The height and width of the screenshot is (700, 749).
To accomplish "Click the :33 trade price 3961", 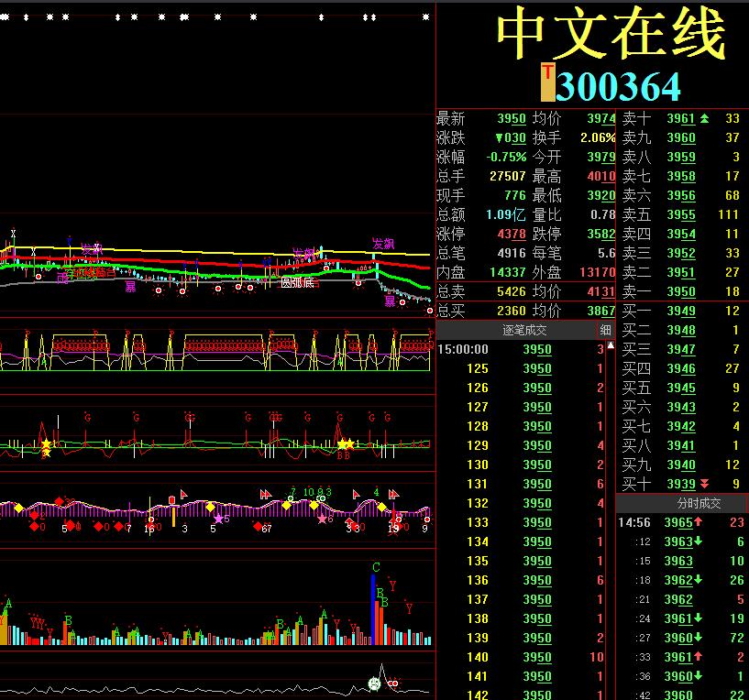I will pos(678,657).
